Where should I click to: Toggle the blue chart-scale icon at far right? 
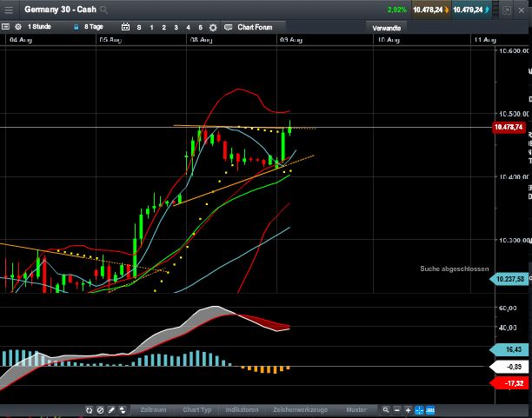click(430, 410)
